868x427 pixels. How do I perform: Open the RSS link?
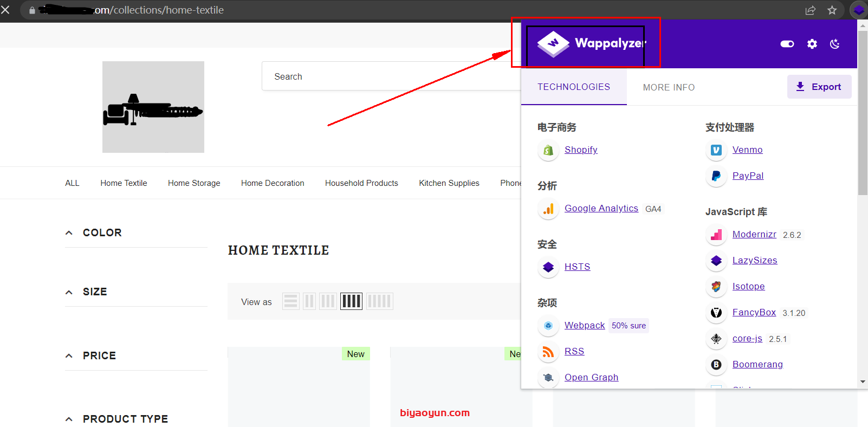574,351
